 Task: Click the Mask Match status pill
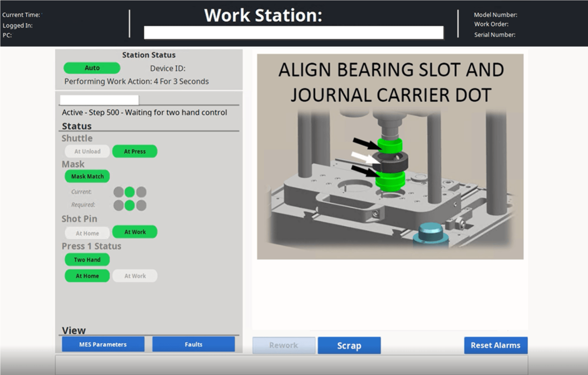(x=87, y=176)
